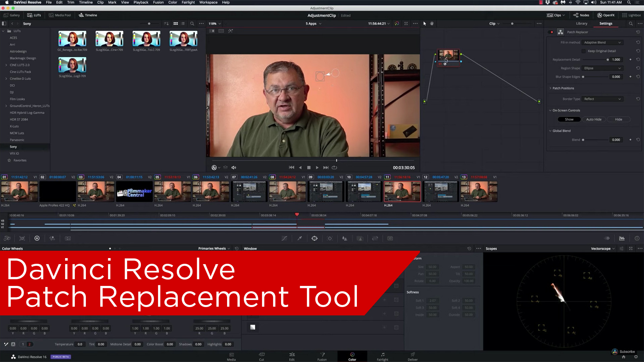Open the Tracker tool
The height and width of the screenshot is (362, 644).
[x=330, y=238]
